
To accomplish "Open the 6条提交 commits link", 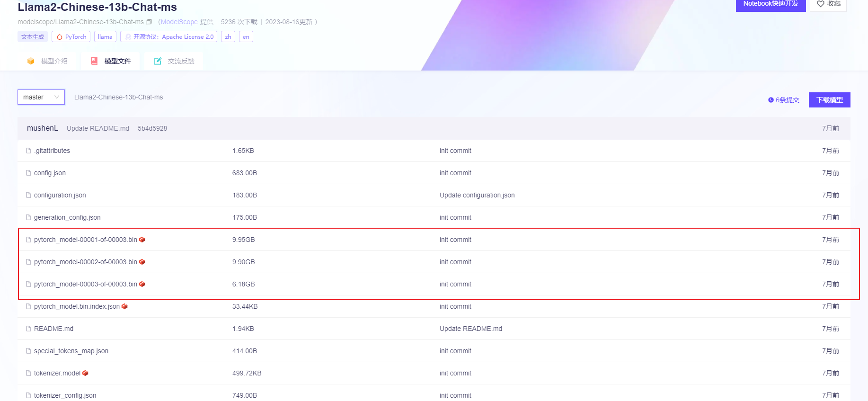I will pyautogui.click(x=784, y=100).
